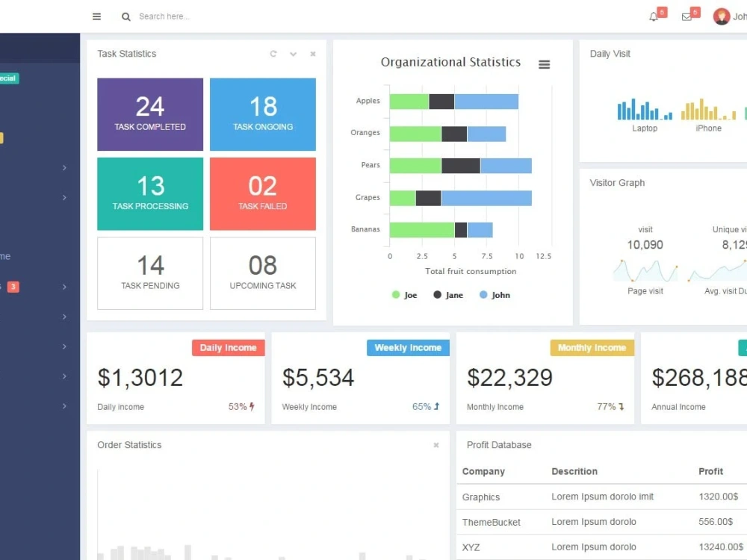The height and width of the screenshot is (560, 747).
Task: Click the Pears dark Jane bar segment
Action: click(461, 166)
